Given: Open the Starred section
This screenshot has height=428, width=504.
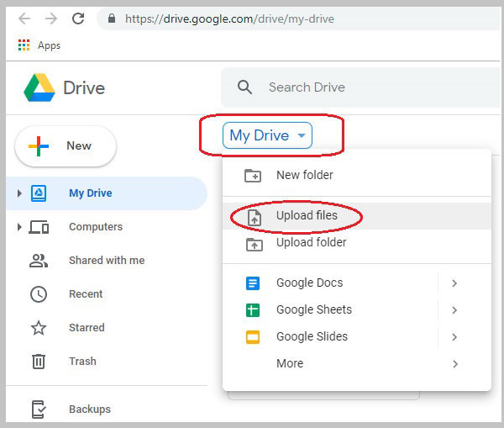Looking at the screenshot, I should click(x=87, y=328).
